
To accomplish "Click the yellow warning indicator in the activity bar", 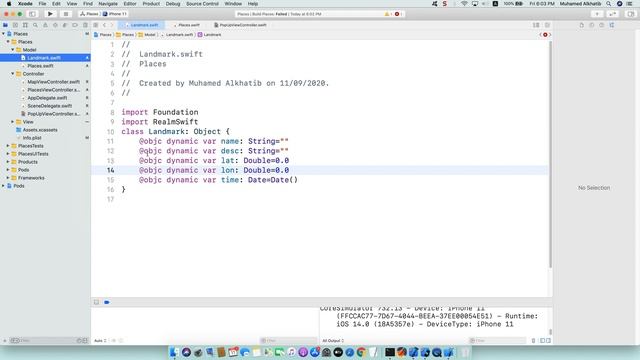I will tap(388, 14).
